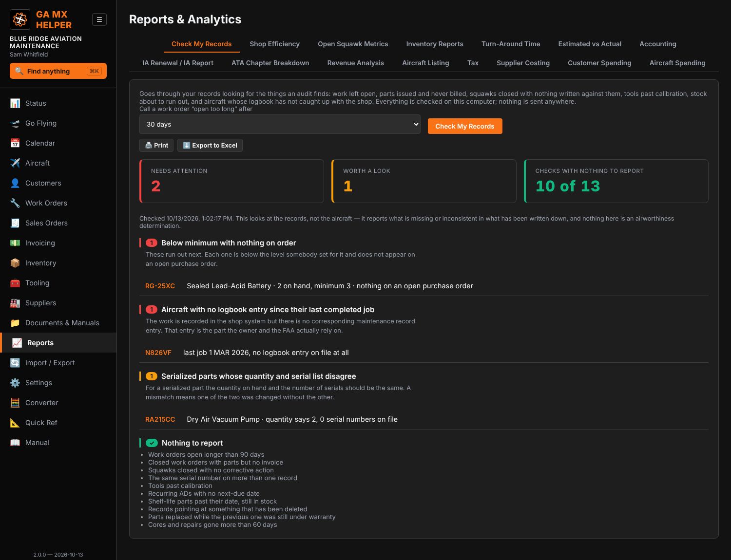The image size is (731, 560).
Task: Click the GA MX Helper logo icon
Action: [x=20, y=19]
